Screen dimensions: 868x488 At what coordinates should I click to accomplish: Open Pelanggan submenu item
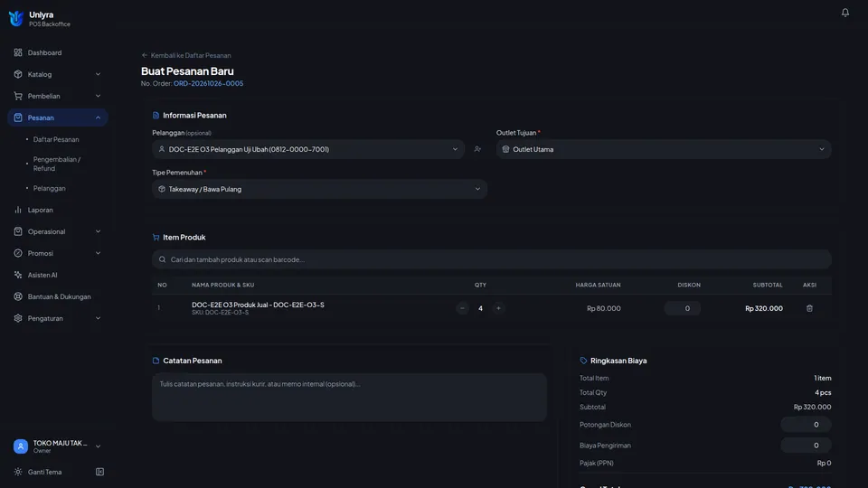pyautogui.click(x=49, y=188)
